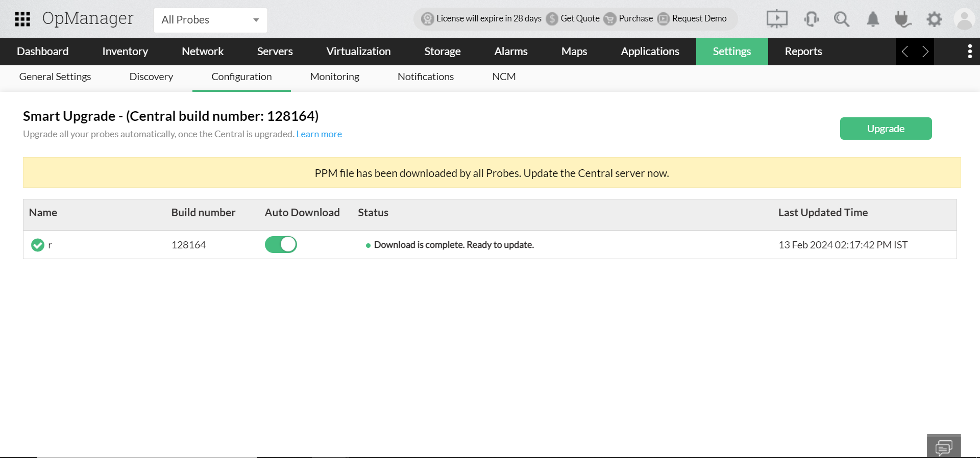The width and height of the screenshot is (980, 458).
Task: Open the three-dot more options menu
Action: tap(970, 52)
